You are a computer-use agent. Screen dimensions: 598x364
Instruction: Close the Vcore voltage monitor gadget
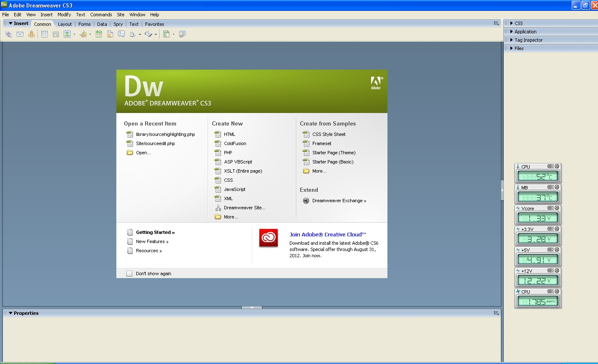tap(557, 208)
